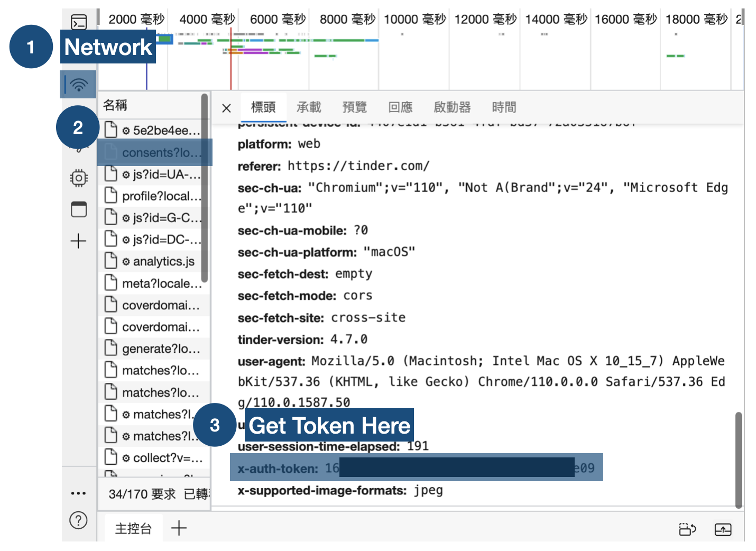This screenshot has height=551, width=756.
Task: Open the more options ellipsis icon
Action: click(x=78, y=493)
